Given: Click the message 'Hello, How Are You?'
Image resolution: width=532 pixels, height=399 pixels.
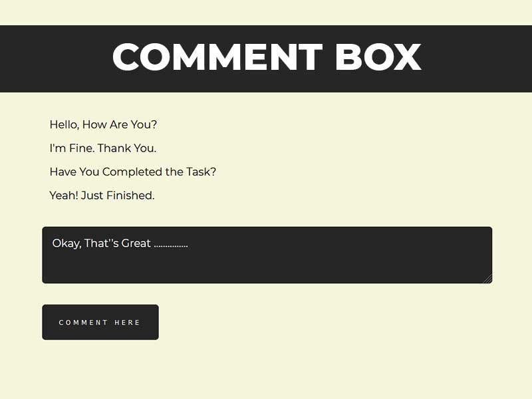Looking at the screenshot, I should pos(103,124).
